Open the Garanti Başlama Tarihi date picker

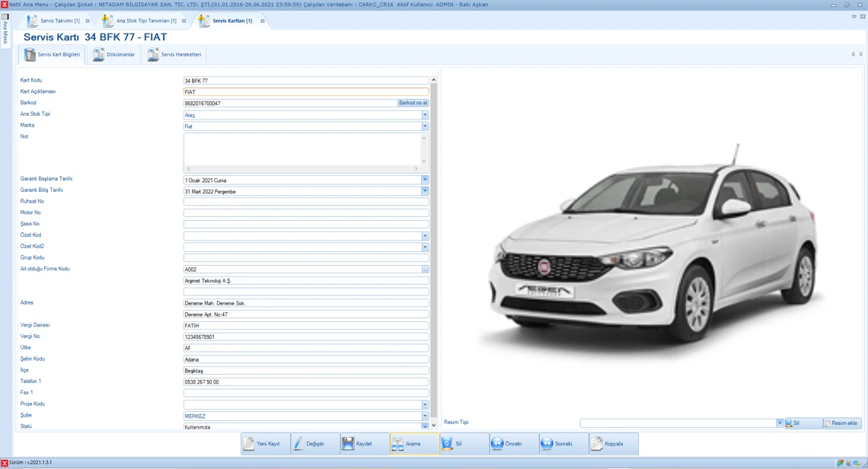click(x=425, y=180)
